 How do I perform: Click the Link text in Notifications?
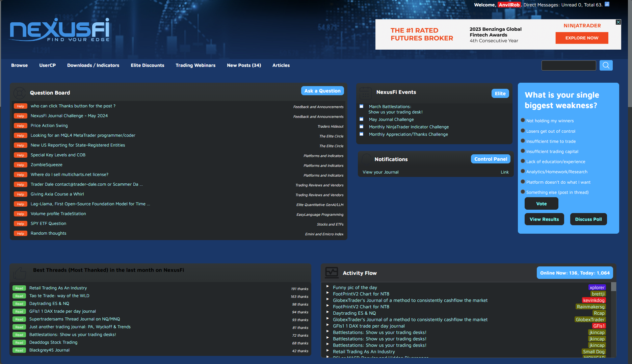click(x=505, y=172)
